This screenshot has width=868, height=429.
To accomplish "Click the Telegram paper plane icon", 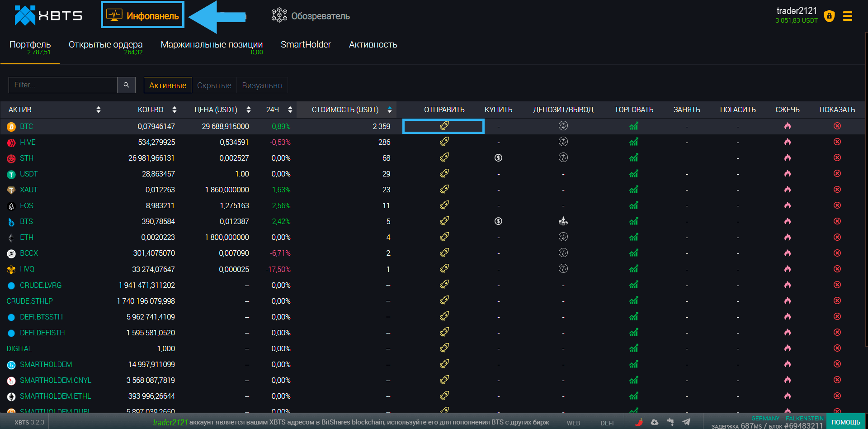I will point(686,422).
